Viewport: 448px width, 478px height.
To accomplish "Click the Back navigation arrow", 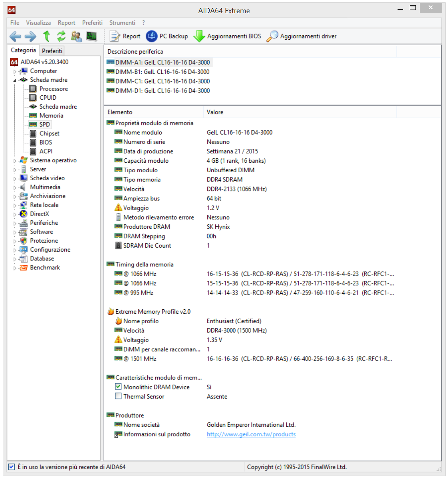I will tap(15, 37).
